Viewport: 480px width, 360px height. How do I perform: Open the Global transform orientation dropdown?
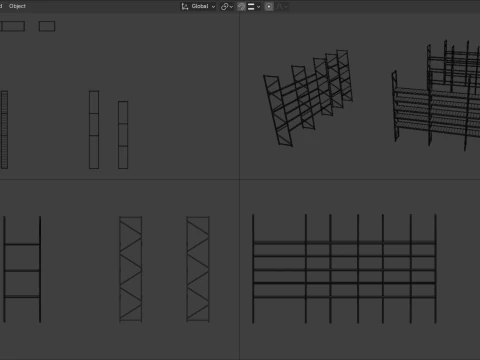coord(199,6)
